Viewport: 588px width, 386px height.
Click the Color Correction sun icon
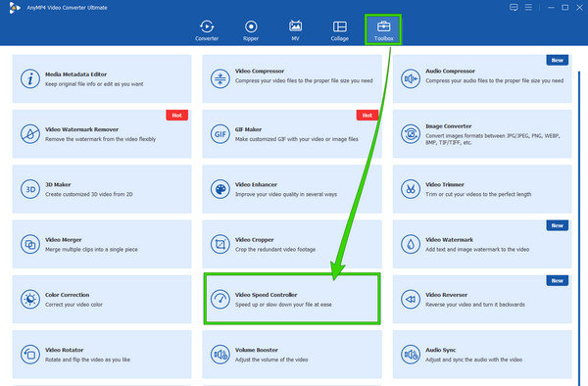tap(30, 299)
